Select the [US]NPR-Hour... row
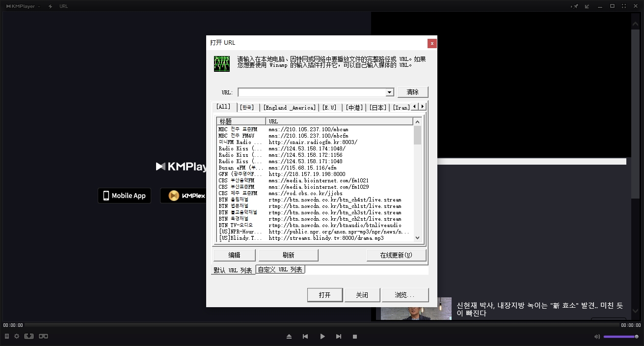Viewport: 644px width, 346px height. [x=315, y=231]
